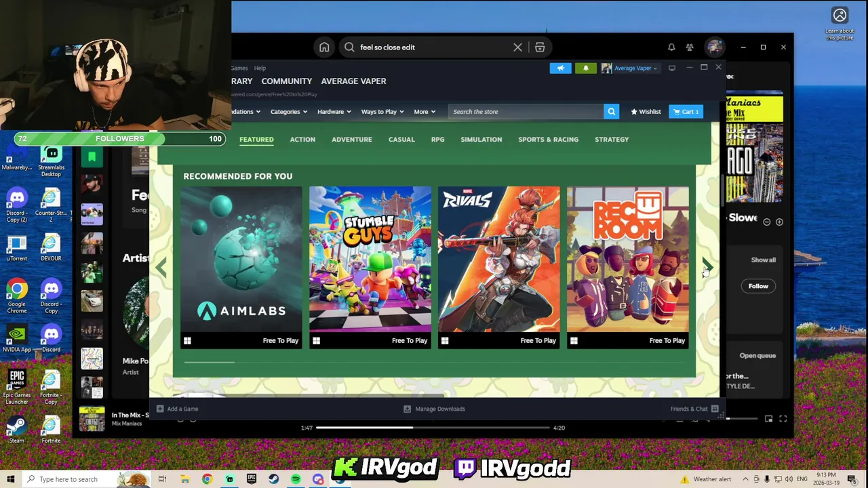
Task: Show hidden system tray icons
Action: point(745,479)
